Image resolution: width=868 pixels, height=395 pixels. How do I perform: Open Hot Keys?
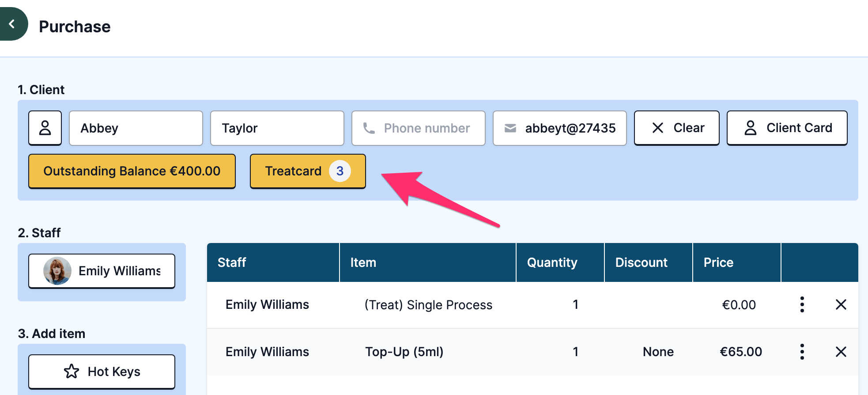[x=102, y=372]
